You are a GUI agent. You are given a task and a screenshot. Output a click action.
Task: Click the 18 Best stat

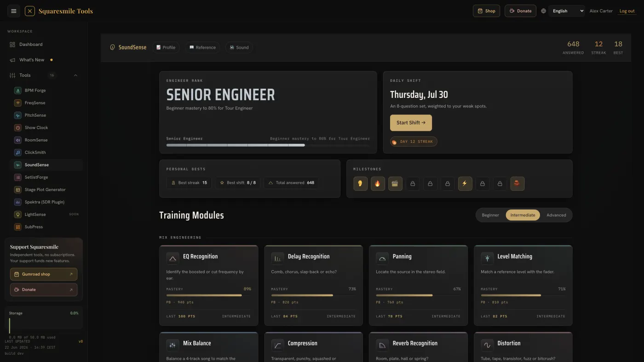618,47
